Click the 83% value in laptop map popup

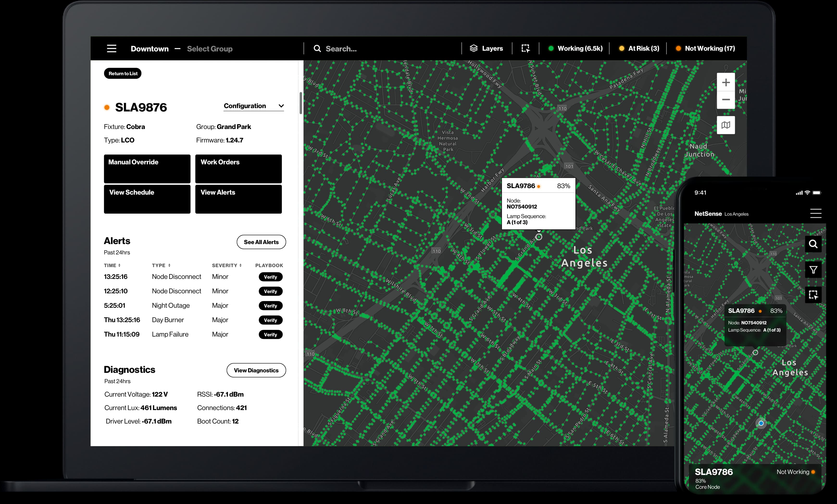pos(563,186)
